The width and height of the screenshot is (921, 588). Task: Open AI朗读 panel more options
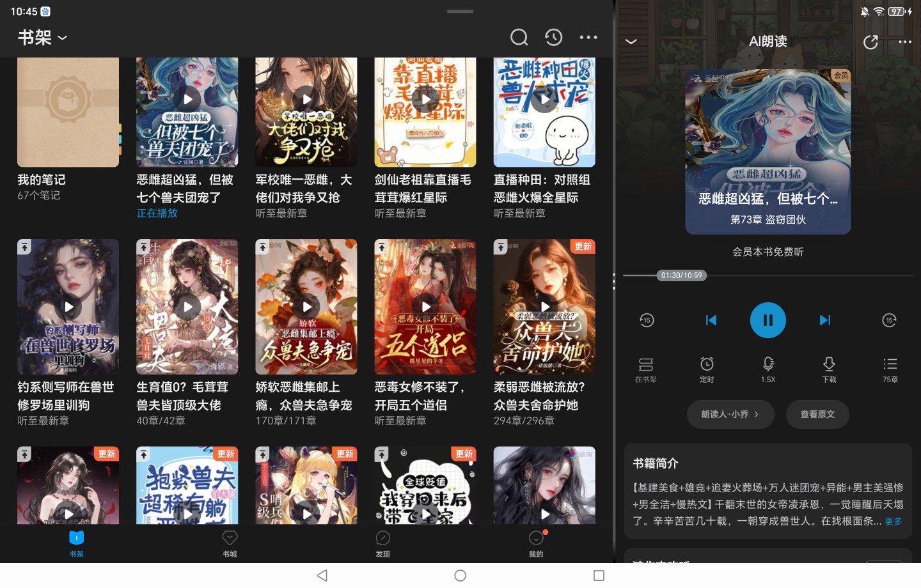905,42
